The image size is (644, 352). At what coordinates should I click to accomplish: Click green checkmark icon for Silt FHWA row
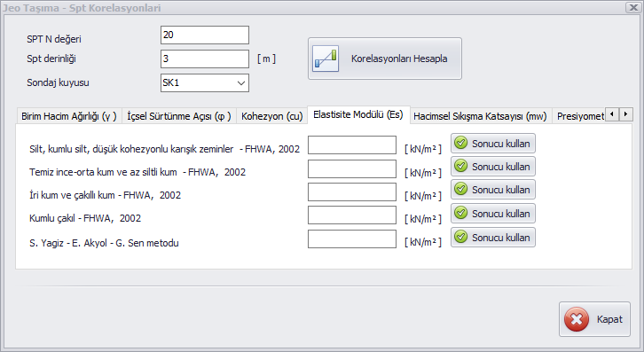pos(460,143)
